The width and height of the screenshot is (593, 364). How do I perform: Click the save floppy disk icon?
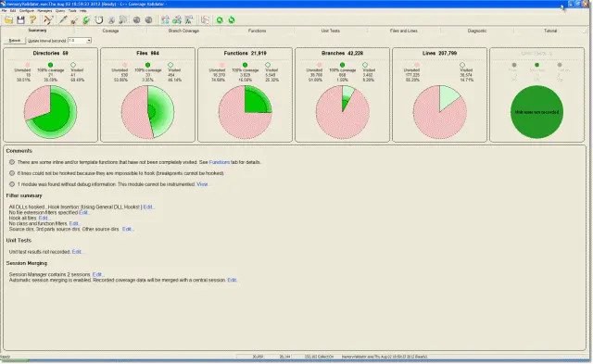pos(20,20)
